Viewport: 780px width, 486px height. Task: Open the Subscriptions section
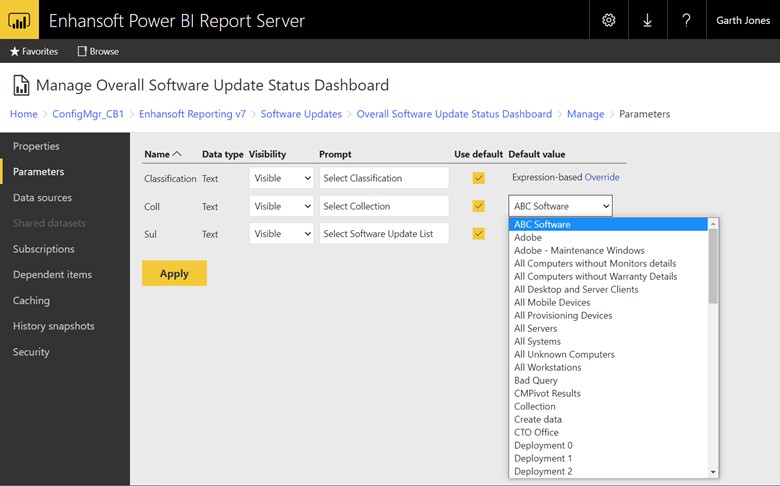pos(43,249)
